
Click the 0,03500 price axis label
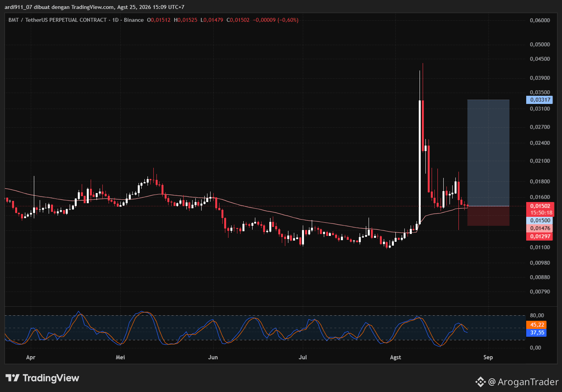pyautogui.click(x=540, y=93)
